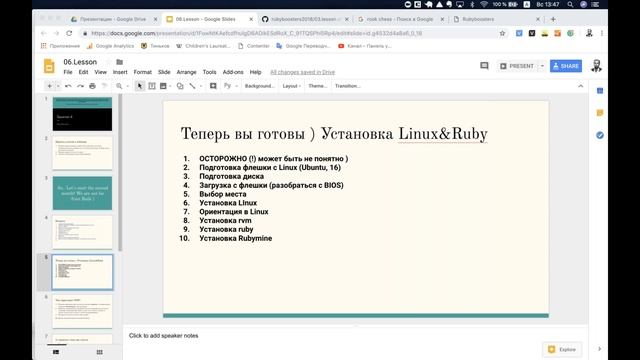Click the Explore button

click(x=562, y=349)
